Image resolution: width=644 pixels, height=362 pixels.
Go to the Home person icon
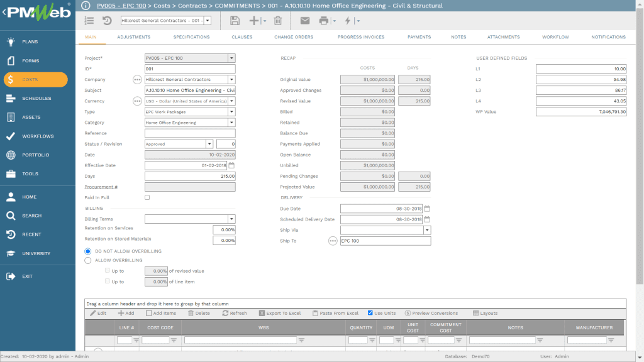coord(11,197)
